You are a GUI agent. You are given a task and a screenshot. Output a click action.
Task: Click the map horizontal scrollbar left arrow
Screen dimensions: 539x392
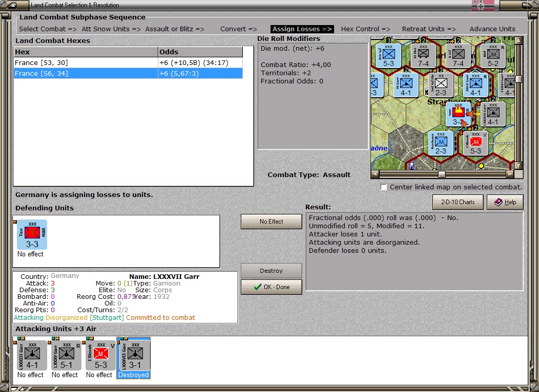[375, 174]
